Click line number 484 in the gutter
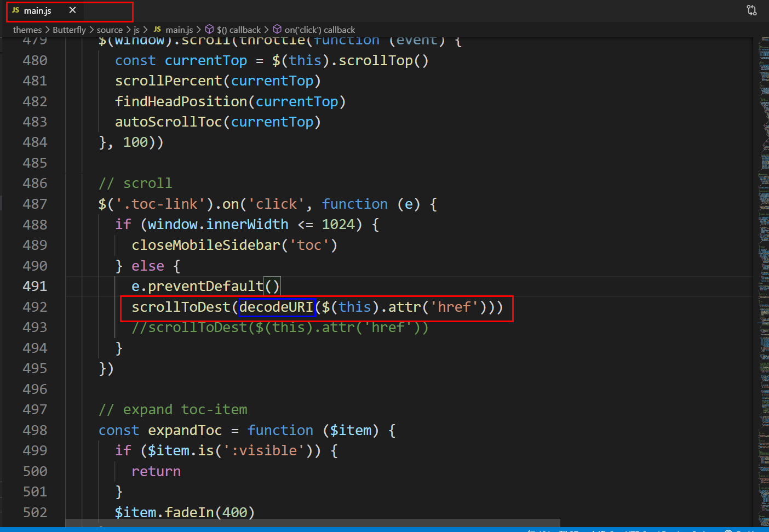This screenshot has height=532, width=769. (35, 142)
